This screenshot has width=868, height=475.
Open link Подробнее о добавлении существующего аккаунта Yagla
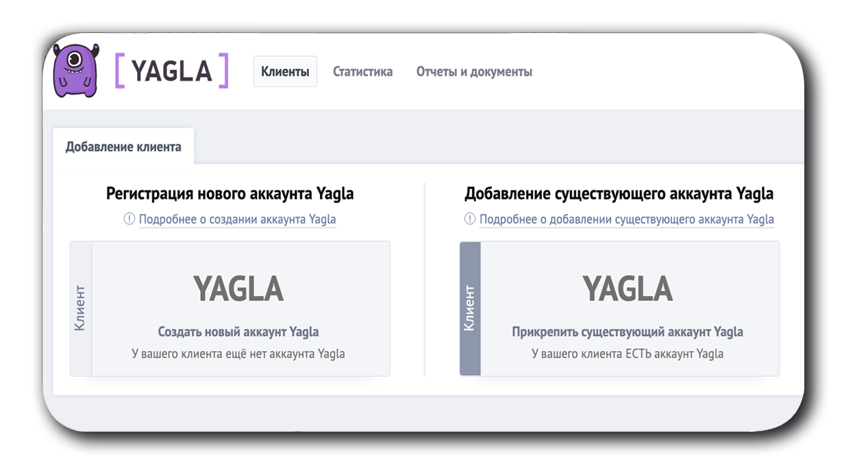click(626, 219)
